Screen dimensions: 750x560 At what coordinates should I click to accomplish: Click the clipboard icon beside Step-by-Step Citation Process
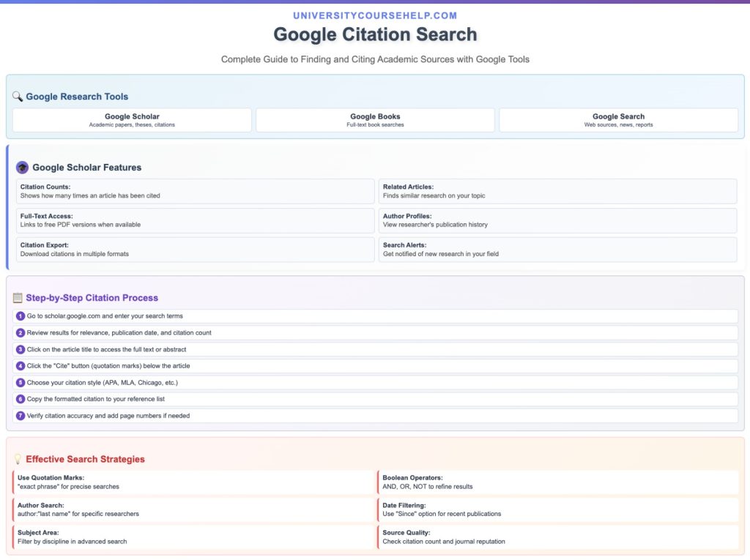[18, 297]
